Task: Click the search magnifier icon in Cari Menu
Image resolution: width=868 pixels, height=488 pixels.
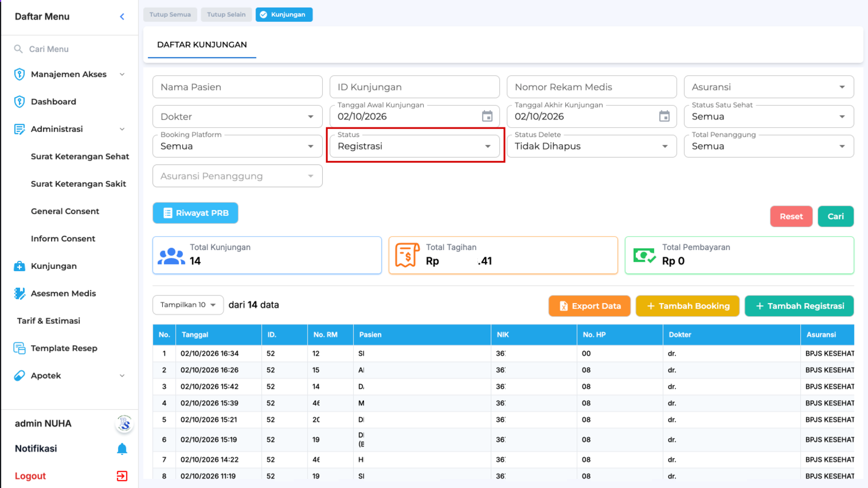Action: (18, 49)
